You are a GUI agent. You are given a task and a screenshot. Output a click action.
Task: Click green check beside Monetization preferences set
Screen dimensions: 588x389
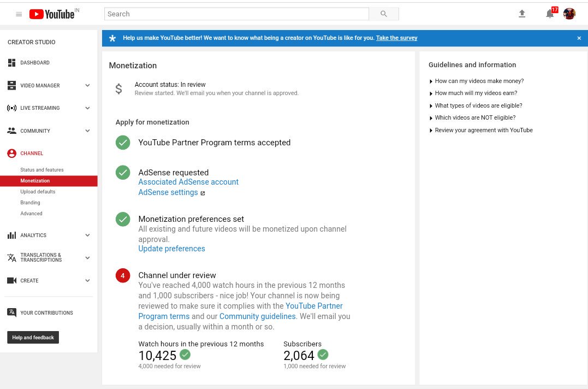[x=123, y=219]
